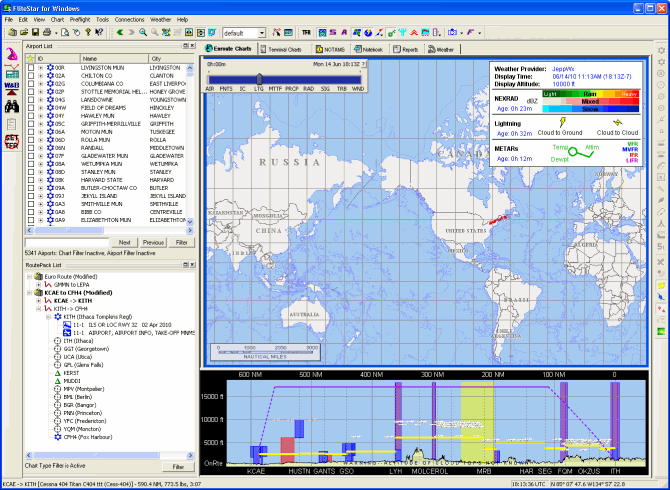Image resolution: width=670 pixels, height=490 pixels.
Task: Check the box for ROLLA MUN
Action: tap(31, 140)
